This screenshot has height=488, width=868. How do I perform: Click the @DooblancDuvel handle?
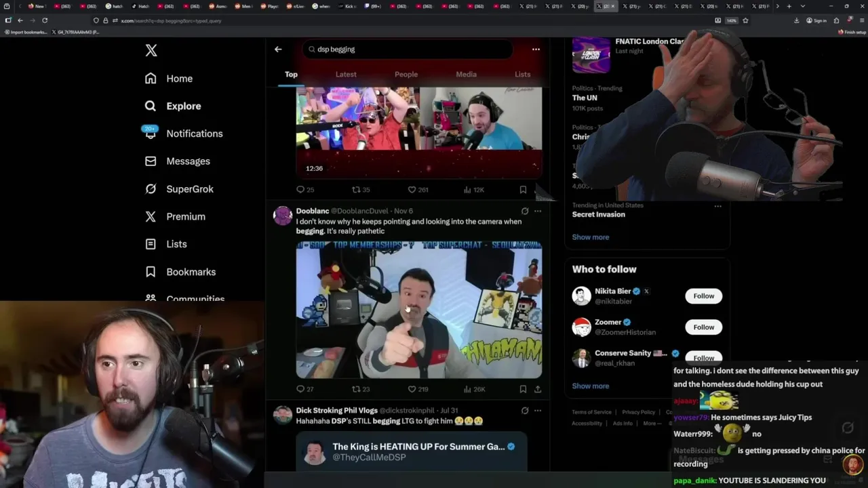[359, 211]
